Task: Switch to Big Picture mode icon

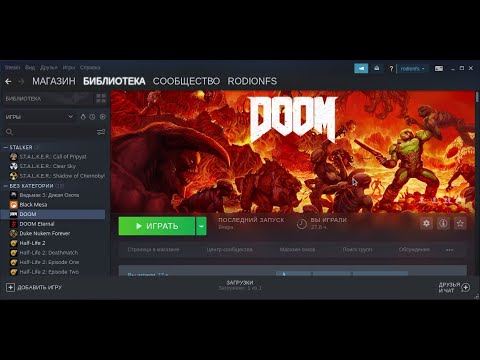Action: coord(439,68)
